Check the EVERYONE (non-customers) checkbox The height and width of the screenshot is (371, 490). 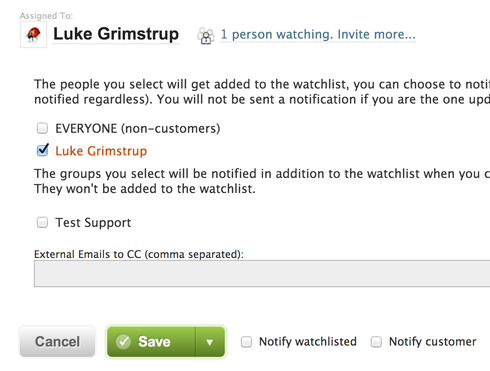pyautogui.click(x=42, y=128)
